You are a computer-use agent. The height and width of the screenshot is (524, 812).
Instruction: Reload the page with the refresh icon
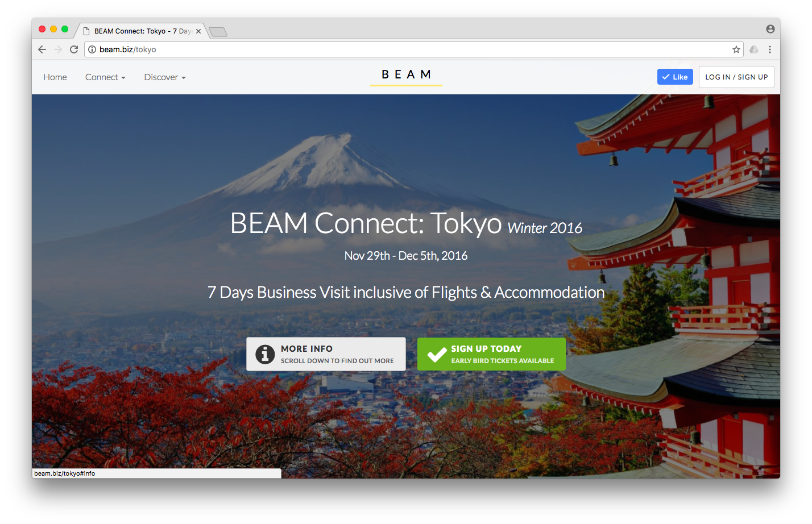tap(74, 49)
